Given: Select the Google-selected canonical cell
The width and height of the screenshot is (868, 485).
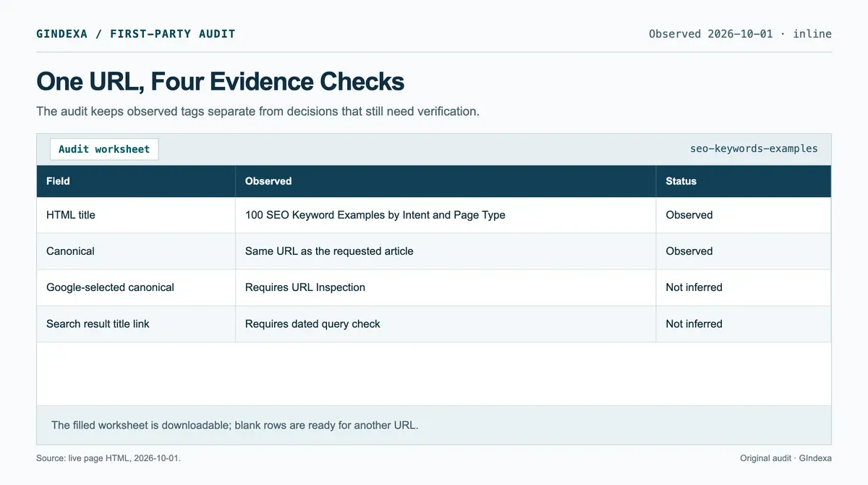Looking at the screenshot, I should (x=136, y=287).
